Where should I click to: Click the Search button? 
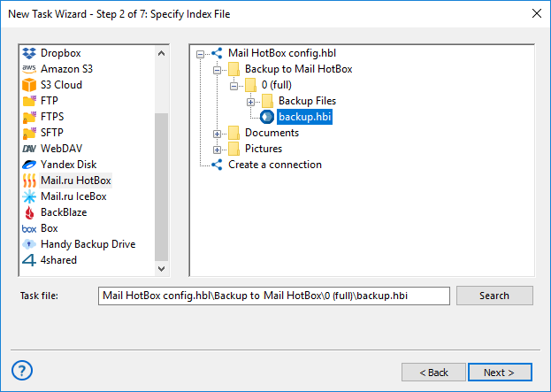tap(494, 296)
